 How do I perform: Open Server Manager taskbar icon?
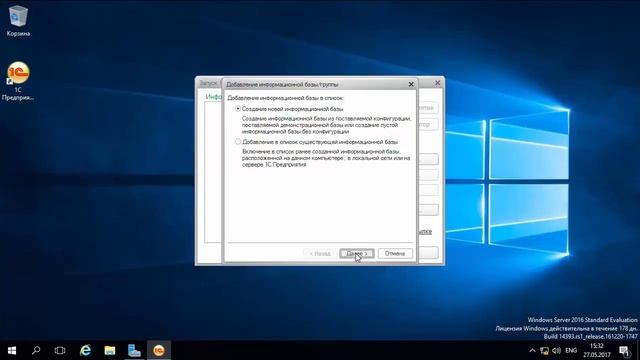[134, 350]
